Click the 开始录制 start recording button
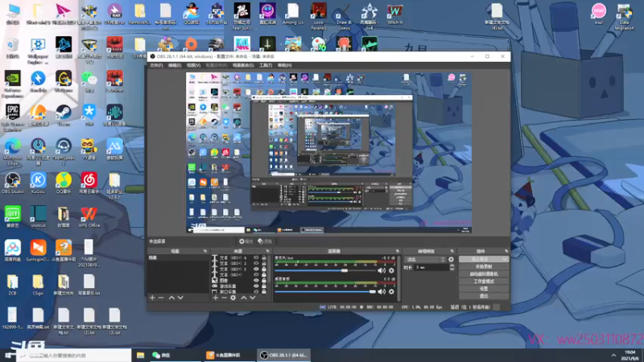The width and height of the screenshot is (644, 362). tap(484, 267)
